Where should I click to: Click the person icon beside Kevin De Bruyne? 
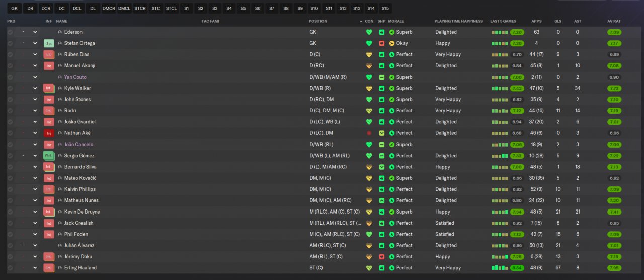coord(60,212)
